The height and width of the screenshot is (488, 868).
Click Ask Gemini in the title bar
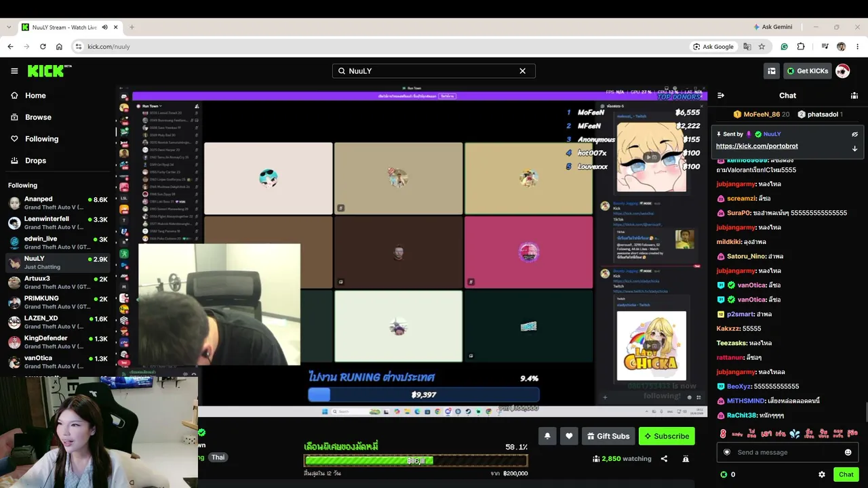point(772,27)
